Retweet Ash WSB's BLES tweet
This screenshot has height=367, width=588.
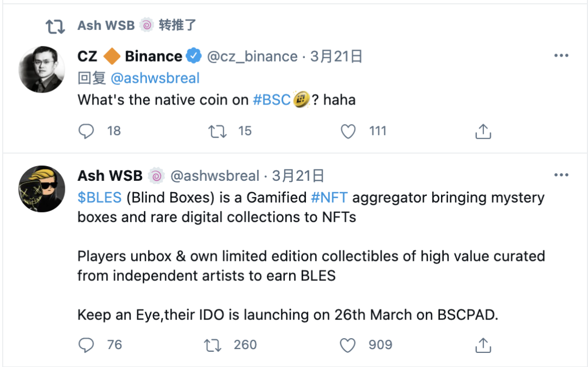[212, 345]
